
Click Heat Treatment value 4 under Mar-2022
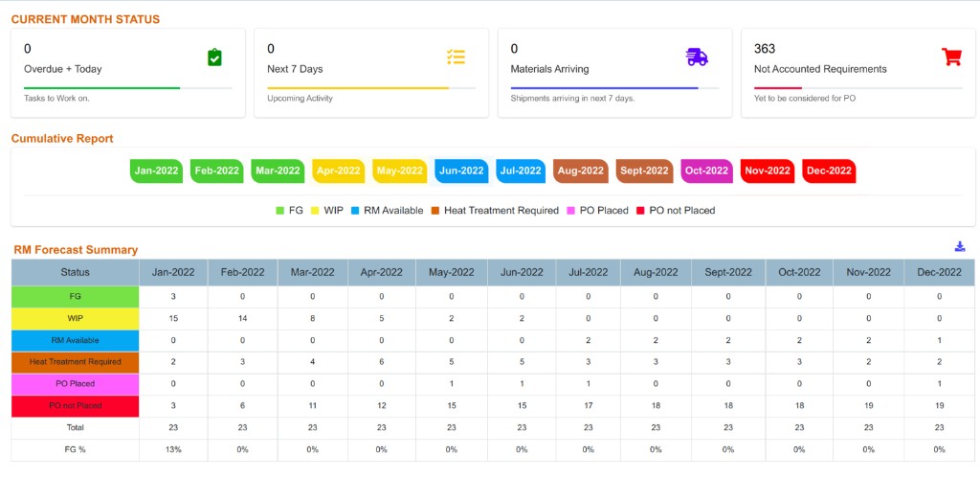point(313,363)
